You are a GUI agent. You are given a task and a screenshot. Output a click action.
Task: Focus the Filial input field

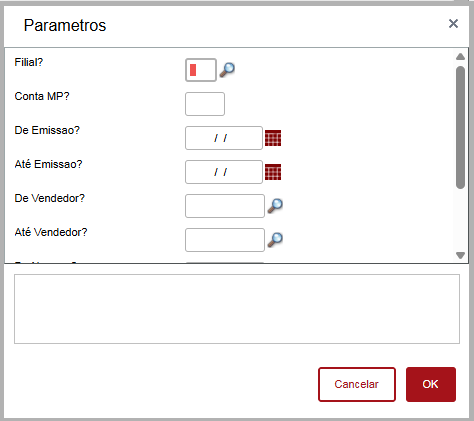[201, 70]
